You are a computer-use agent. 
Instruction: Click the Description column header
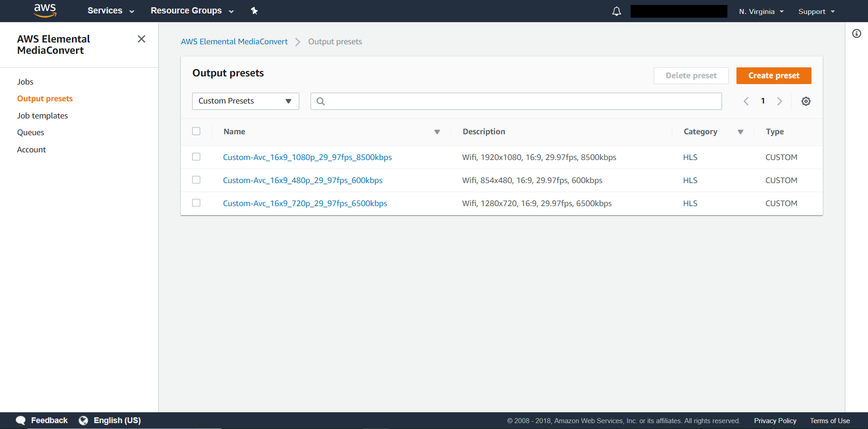[484, 132]
